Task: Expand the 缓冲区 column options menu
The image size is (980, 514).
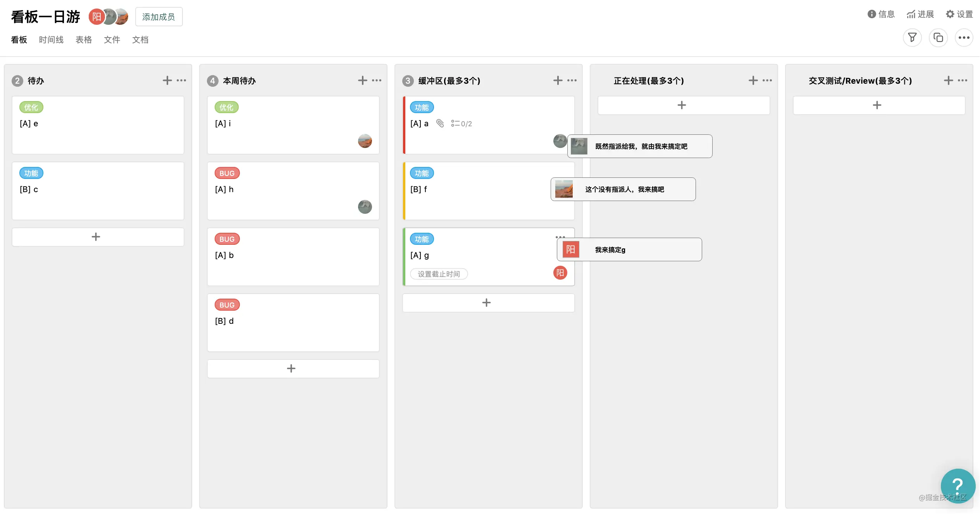Action: 572,80
